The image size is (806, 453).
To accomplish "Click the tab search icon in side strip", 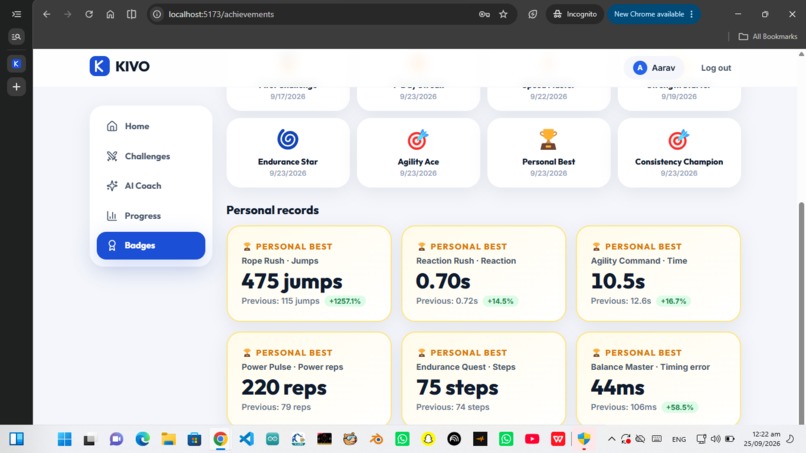I will tap(16, 37).
